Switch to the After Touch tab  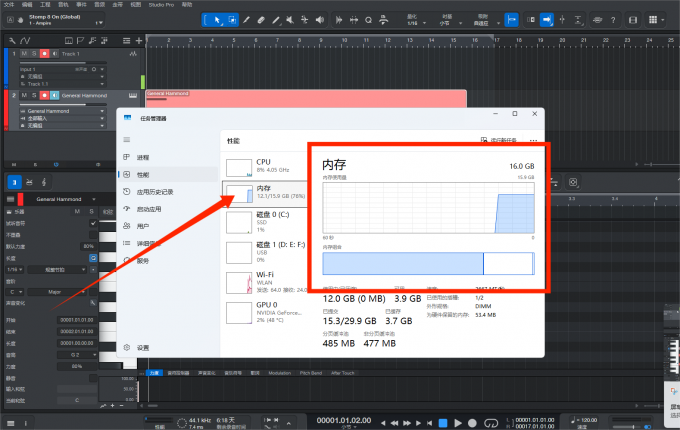343,373
